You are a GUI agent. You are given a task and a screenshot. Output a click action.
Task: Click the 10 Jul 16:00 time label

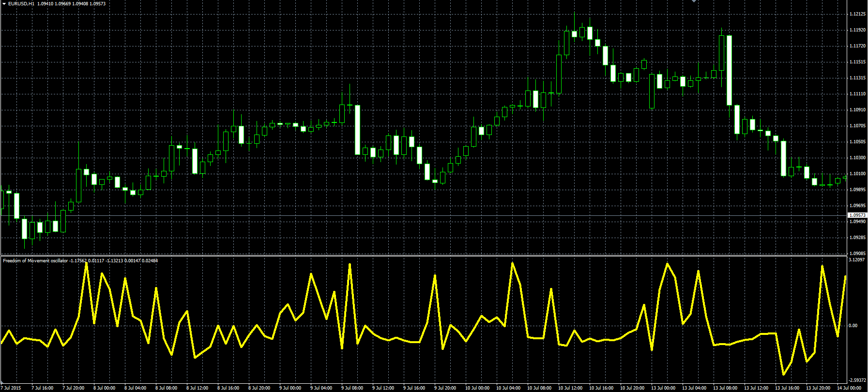[602, 388]
